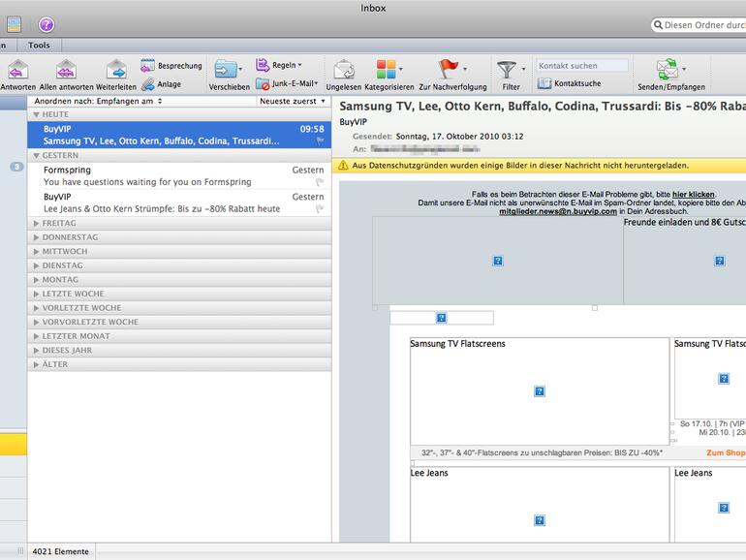
Task: Mark message Ungelesen icon
Action: [344, 70]
